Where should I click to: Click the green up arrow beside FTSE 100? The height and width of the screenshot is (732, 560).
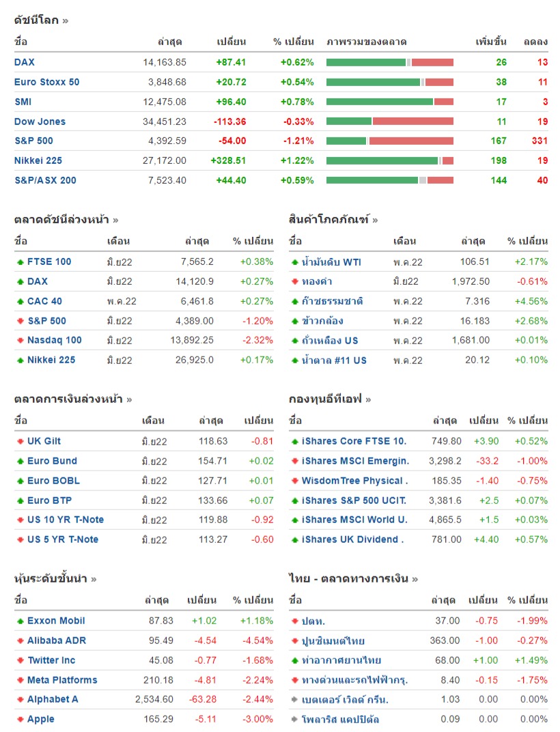[x=20, y=262]
